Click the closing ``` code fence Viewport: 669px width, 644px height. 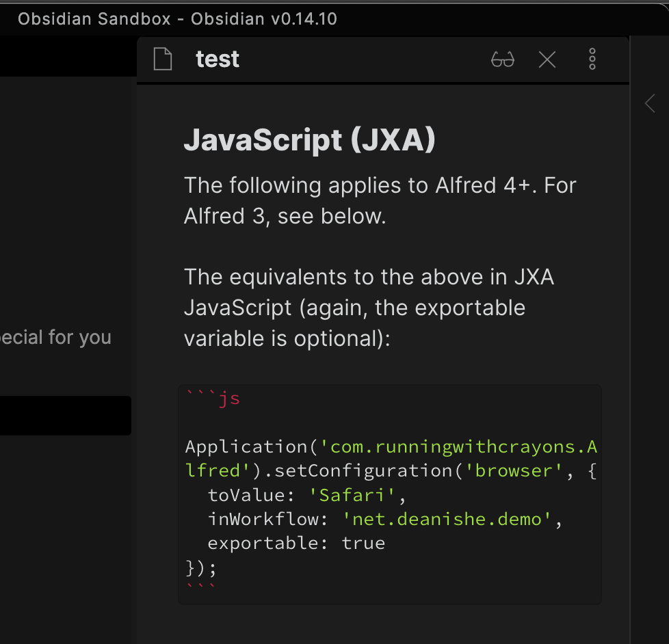(x=201, y=588)
